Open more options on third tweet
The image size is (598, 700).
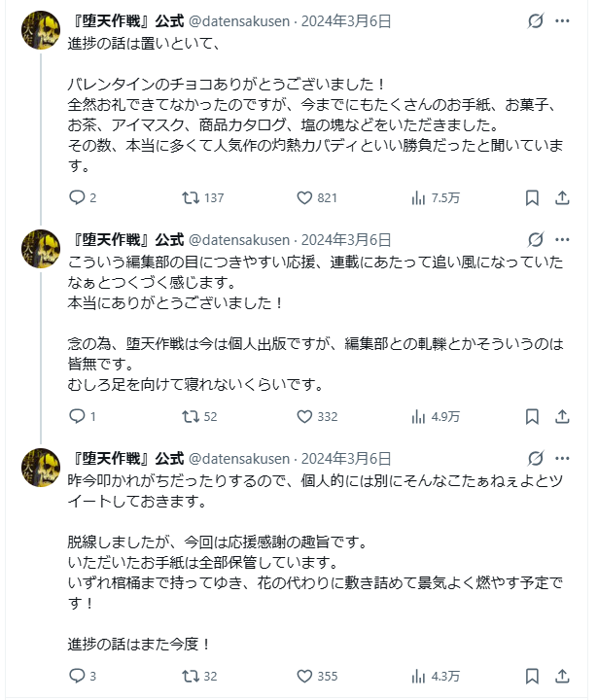tap(563, 459)
